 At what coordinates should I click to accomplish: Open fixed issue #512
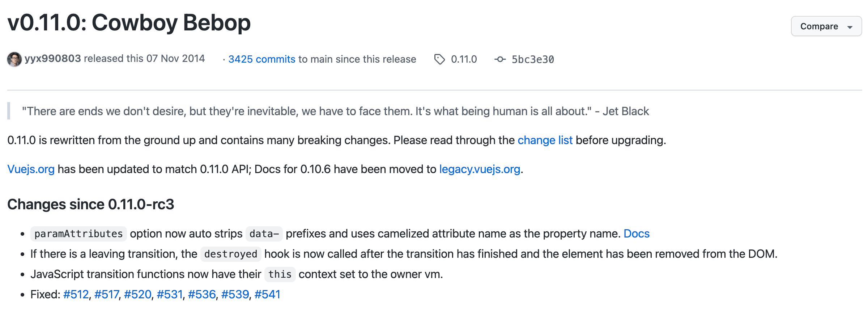pos(76,294)
